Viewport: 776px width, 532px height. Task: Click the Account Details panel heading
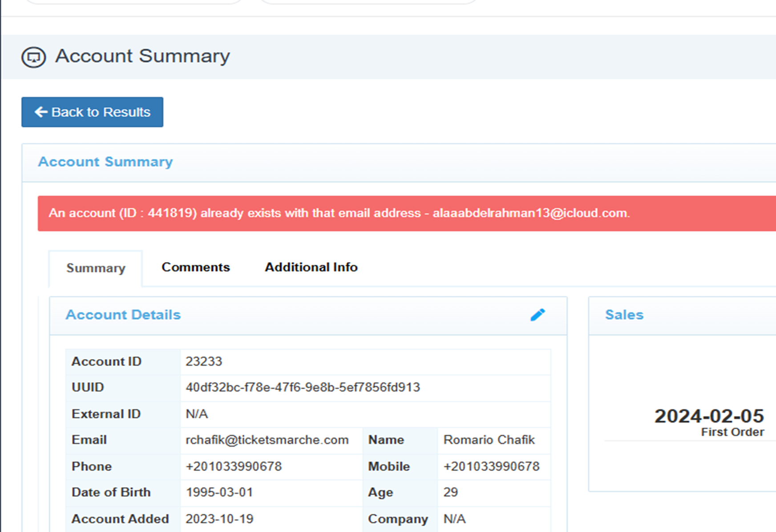(x=123, y=314)
